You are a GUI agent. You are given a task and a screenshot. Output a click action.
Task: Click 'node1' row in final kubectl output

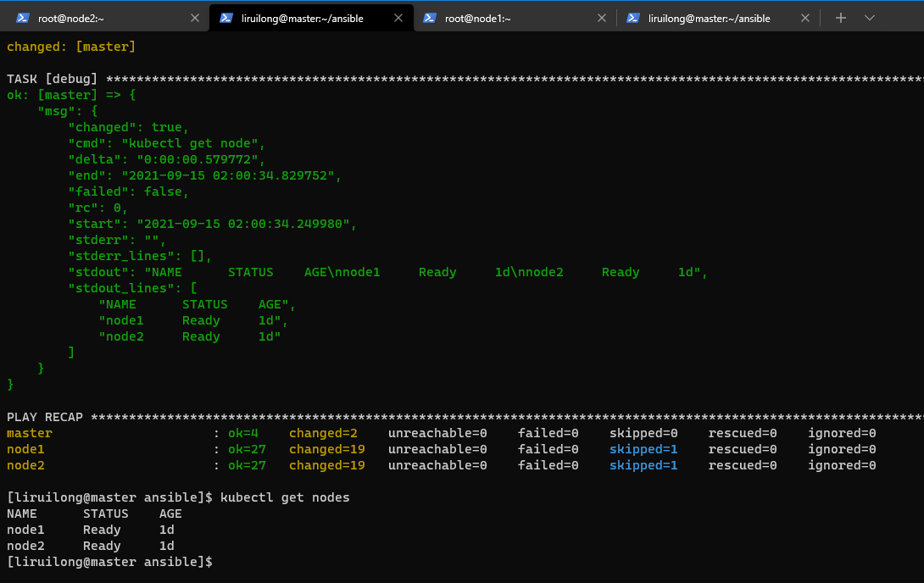(91, 530)
